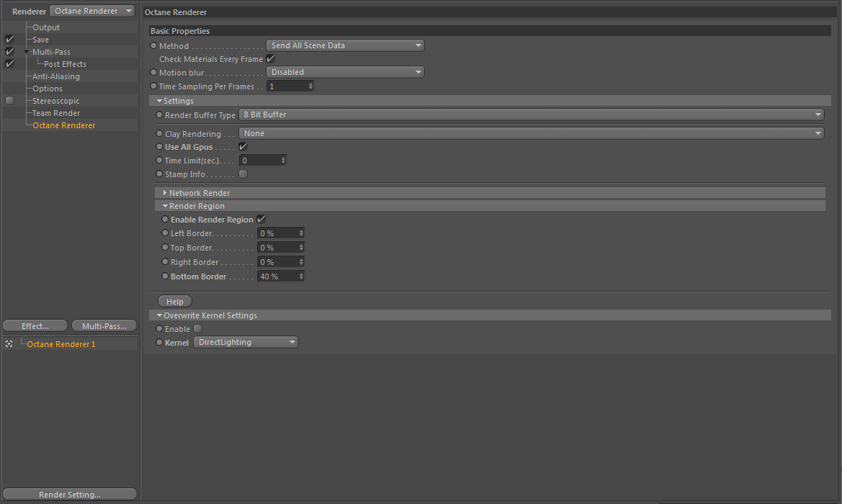
Task: Click the Left Border stepper arrows
Action: (301, 233)
